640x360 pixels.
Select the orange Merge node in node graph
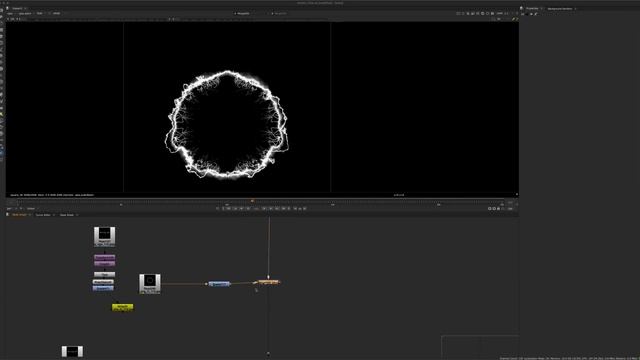click(268, 282)
